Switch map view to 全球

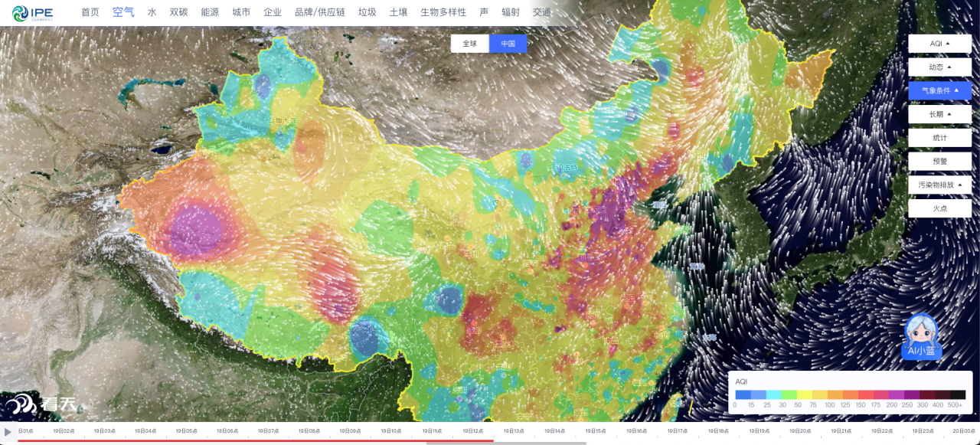(x=469, y=44)
